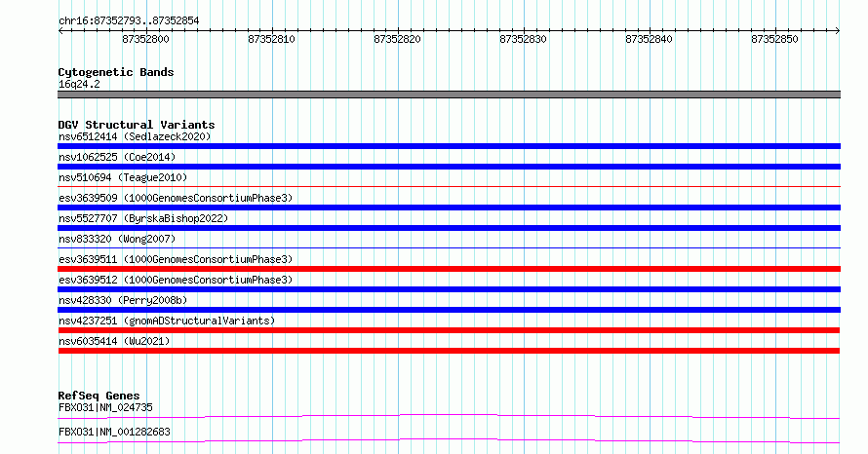Screen dimensions: 868x454
Task: Click the esv3639511 variant label
Action: click(x=176, y=259)
